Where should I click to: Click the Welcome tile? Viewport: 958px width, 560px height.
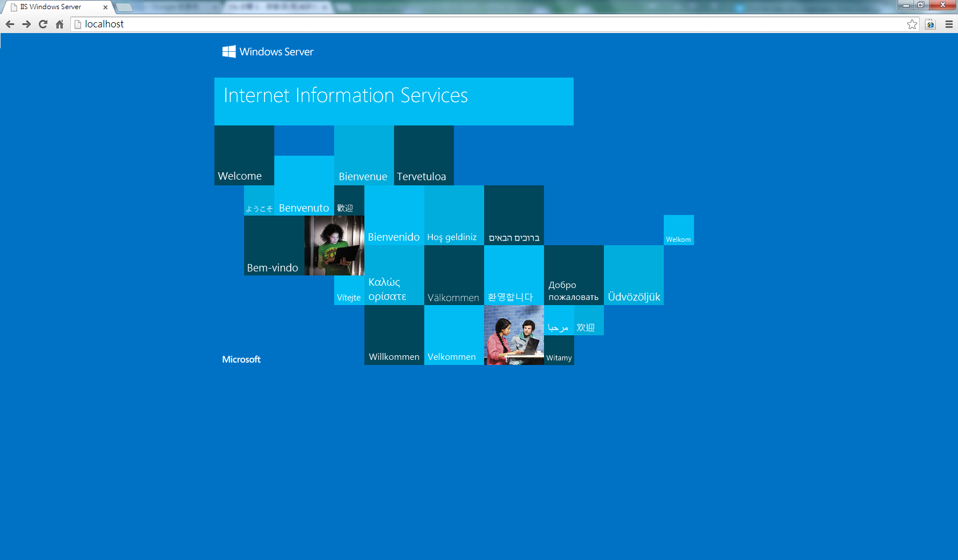(244, 155)
